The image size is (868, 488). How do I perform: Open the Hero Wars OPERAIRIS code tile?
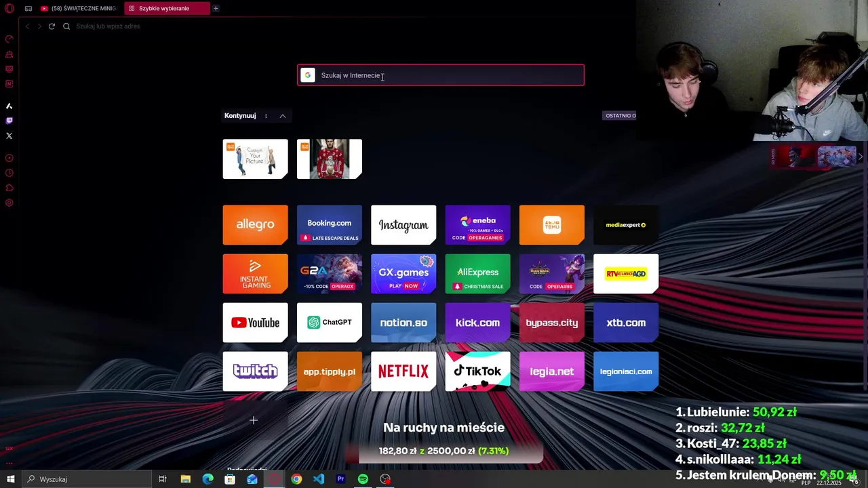(552, 274)
